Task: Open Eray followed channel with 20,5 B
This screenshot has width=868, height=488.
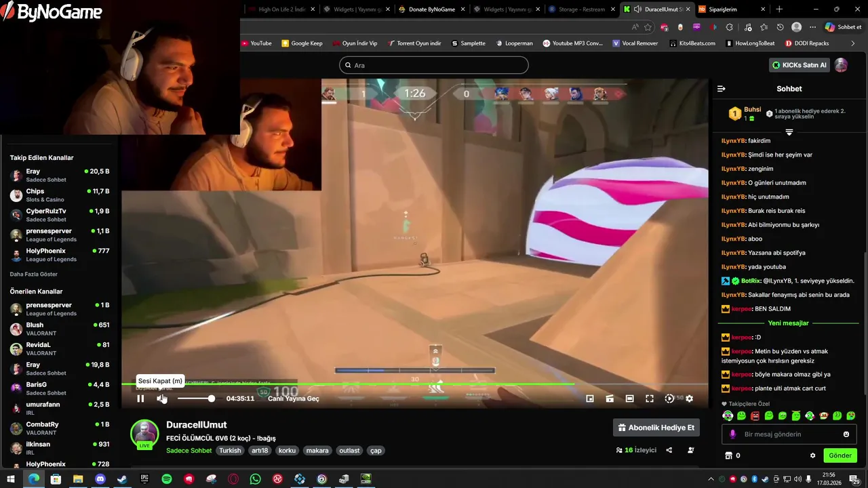Action: click(60, 176)
